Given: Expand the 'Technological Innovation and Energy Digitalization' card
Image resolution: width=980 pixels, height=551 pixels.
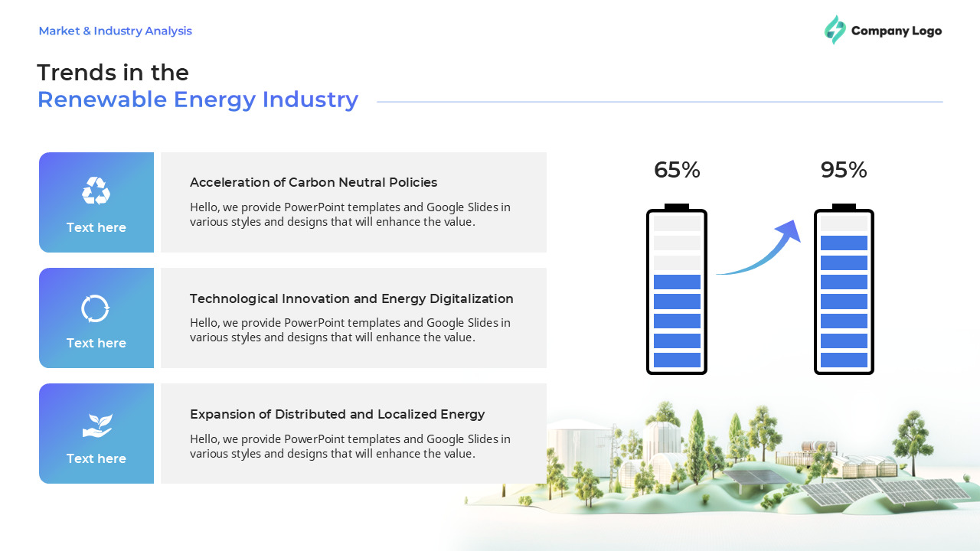Looking at the screenshot, I should coord(352,318).
